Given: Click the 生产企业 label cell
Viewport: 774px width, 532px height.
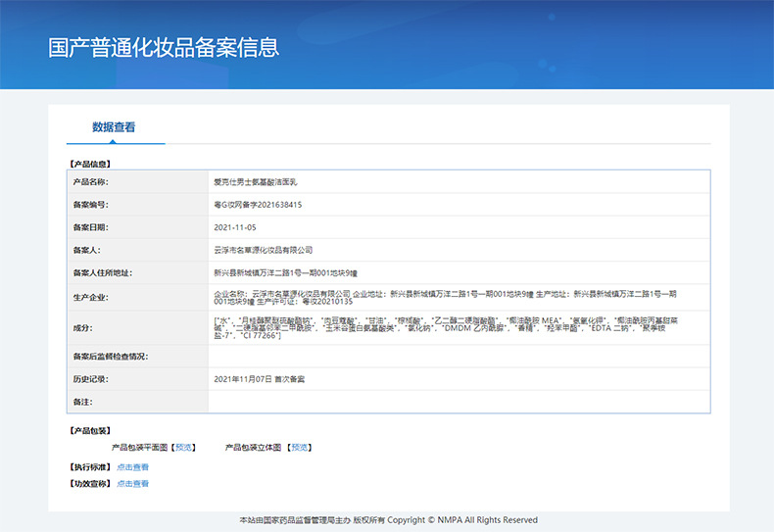Looking at the screenshot, I should tap(138, 297).
